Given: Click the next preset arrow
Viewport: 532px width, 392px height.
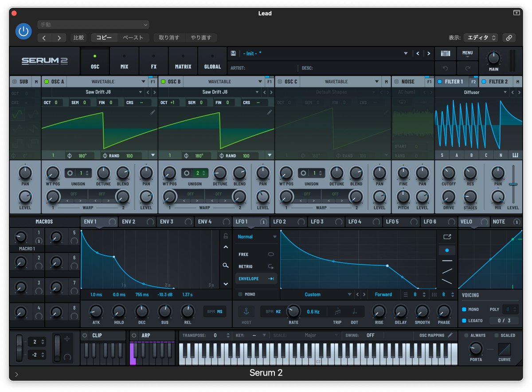Looking at the screenshot, I should click(x=428, y=54).
